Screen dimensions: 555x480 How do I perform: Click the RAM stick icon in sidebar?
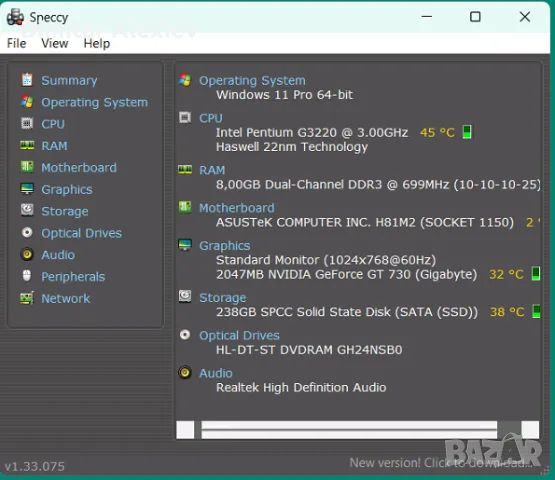coord(27,145)
